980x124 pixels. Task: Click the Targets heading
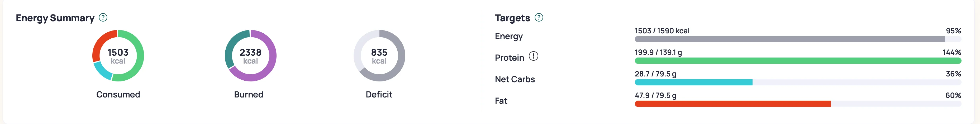pyautogui.click(x=512, y=18)
